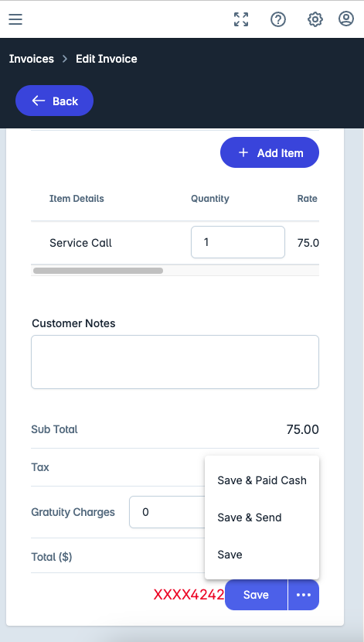
Task: Click the blue Save button
Action: [x=256, y=595]
